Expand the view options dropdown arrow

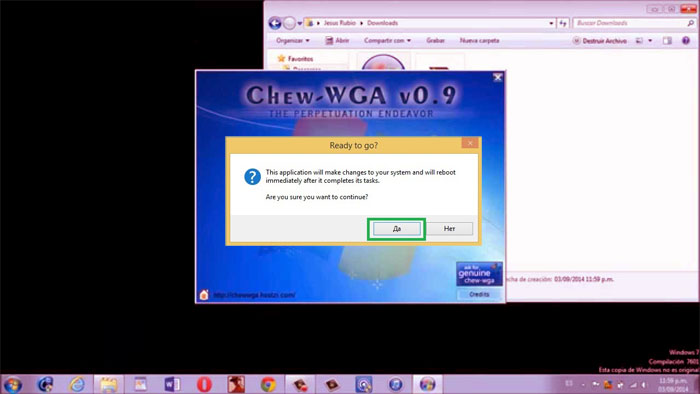click(x=650, y=41)
